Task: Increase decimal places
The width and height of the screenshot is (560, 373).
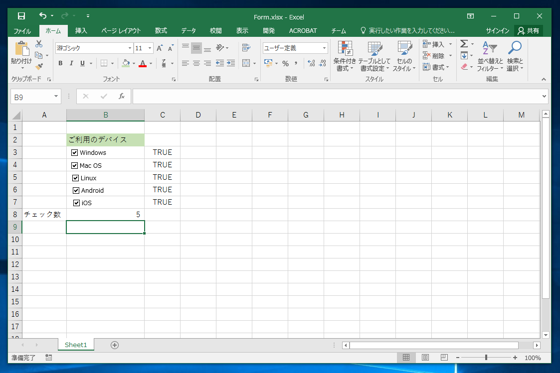Action: [x=311, y=63]
